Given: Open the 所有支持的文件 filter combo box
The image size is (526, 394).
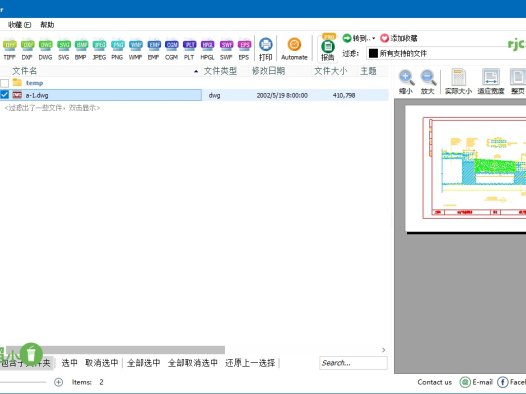Looking at the screenshot, I should tap(446, 54).
